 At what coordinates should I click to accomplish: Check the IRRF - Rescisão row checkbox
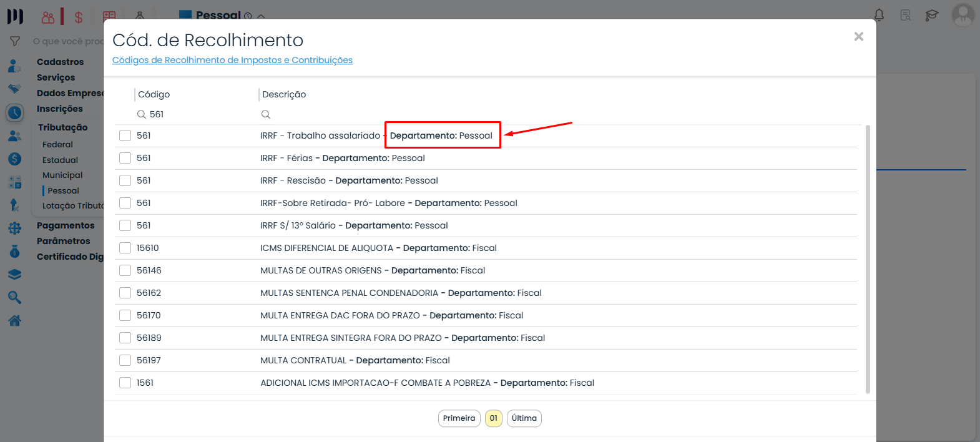[125, 180]
